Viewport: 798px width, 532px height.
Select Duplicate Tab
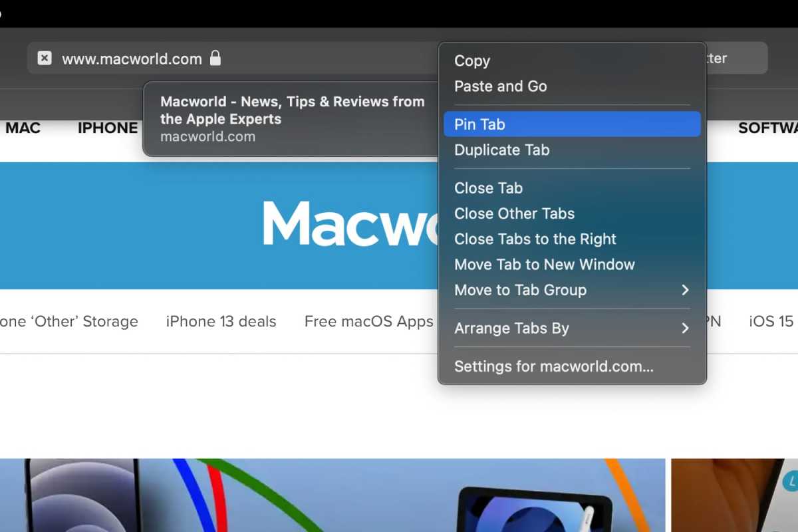tap(572, 150)
